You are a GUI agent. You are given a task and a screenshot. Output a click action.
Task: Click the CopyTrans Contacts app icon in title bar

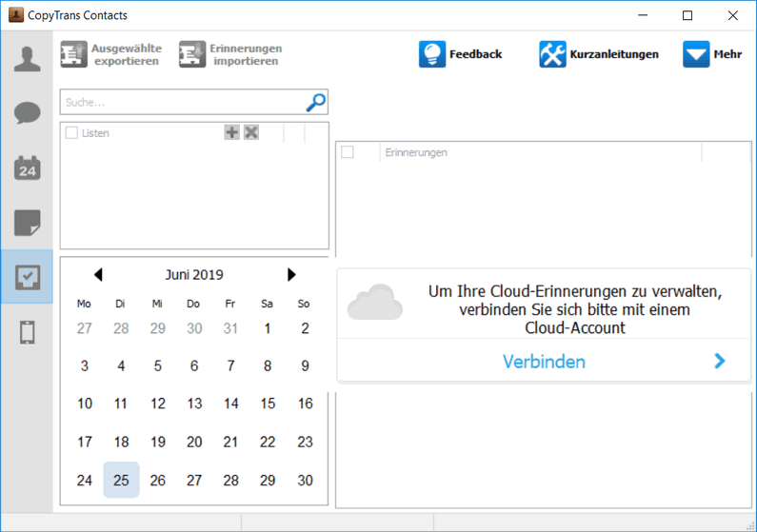[16, 15]
